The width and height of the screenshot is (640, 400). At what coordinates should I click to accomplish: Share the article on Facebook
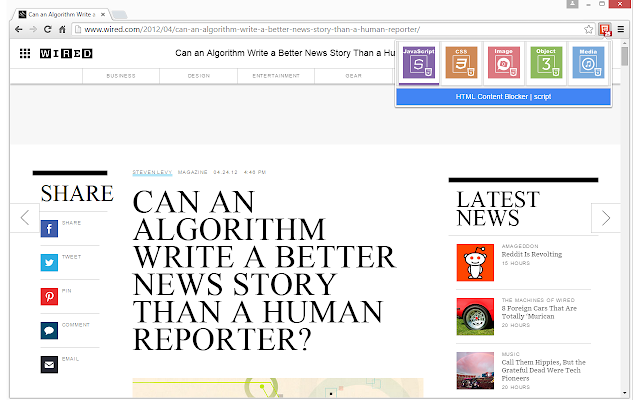coord(49,229)
